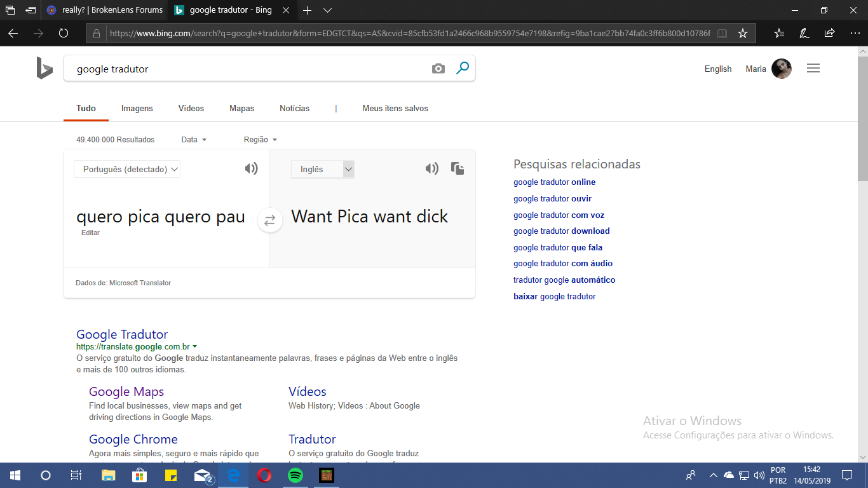Switch to the Imagens tab
The image size is (868, 488).
tap(137, 109)
